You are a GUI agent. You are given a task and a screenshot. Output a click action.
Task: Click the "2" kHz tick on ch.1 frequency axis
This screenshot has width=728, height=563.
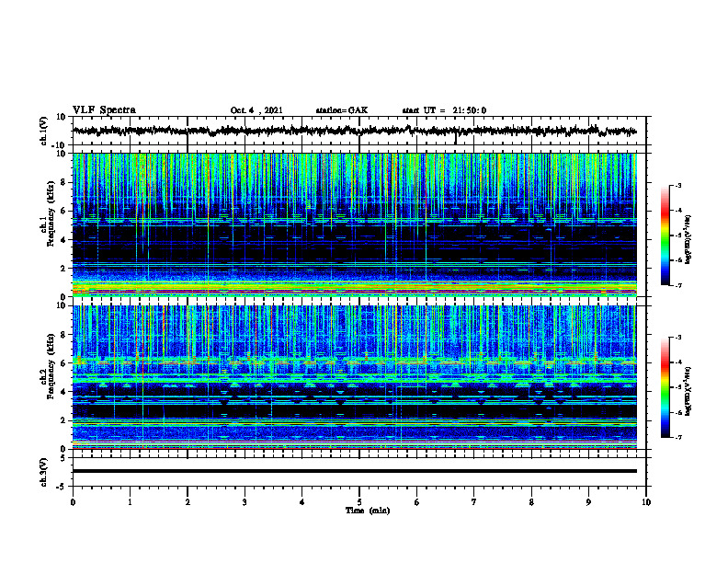pyautogui.click(x=64, y=269)
